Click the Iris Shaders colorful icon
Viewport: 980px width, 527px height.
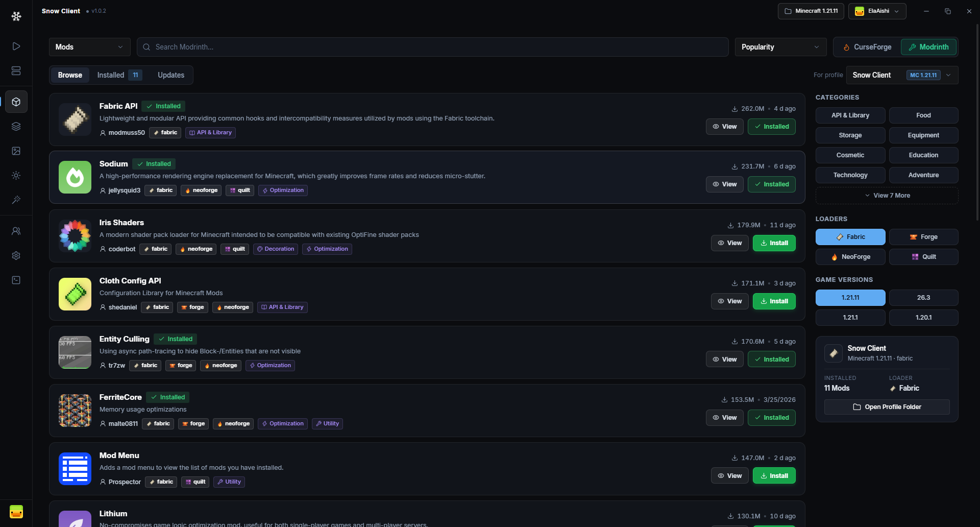[75, 236]
